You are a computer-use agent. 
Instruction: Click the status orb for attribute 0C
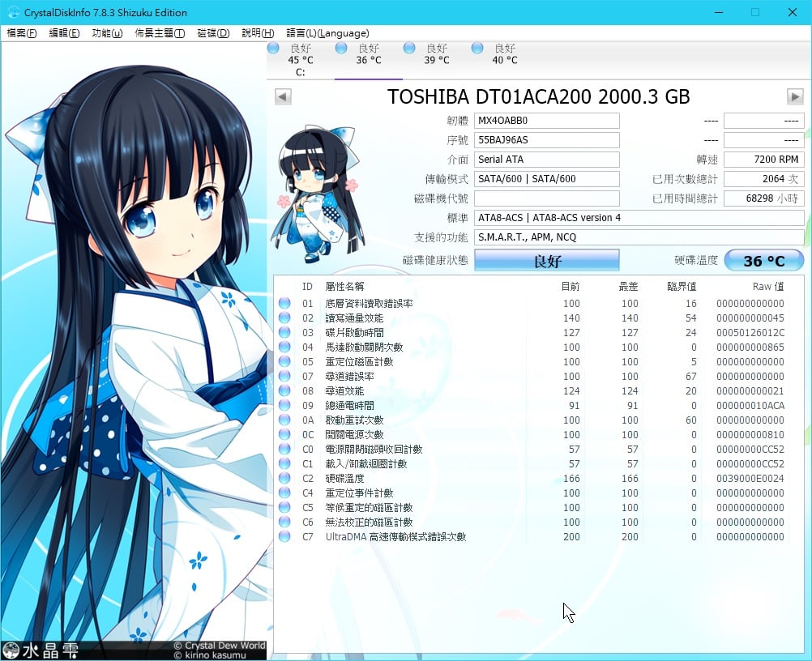coord(284,434)
